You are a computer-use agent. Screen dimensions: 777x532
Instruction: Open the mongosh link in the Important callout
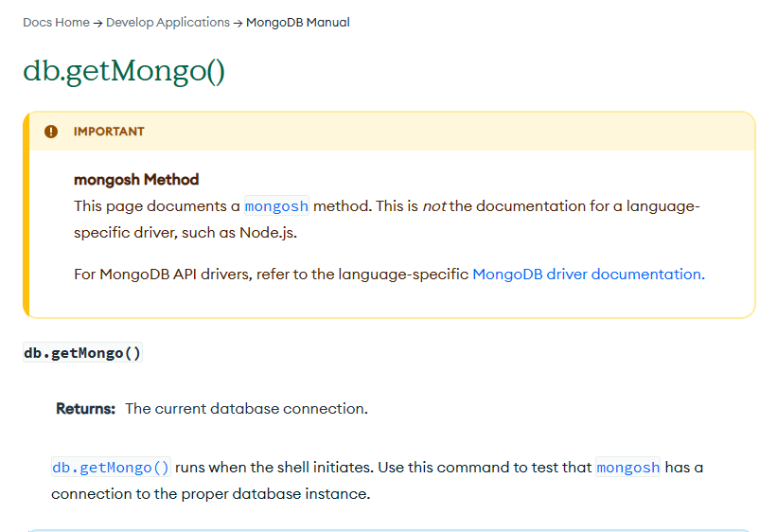click(x=276, y=206)
